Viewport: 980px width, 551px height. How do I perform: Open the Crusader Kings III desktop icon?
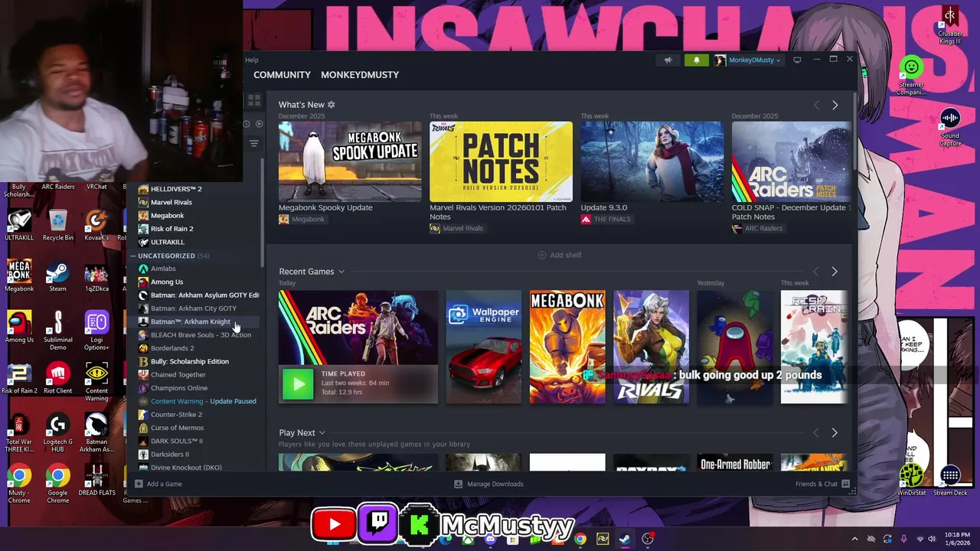coord(950,24)
